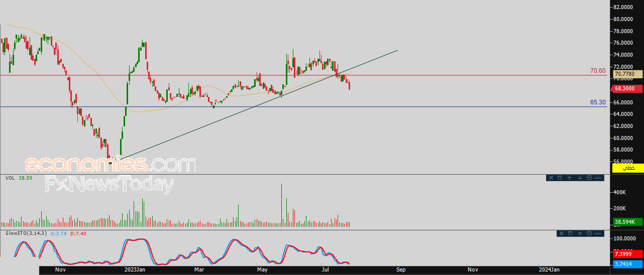Click the Sep date axis label
The height and width of the screenshot is (275, 644).
[x=401, y=270]
